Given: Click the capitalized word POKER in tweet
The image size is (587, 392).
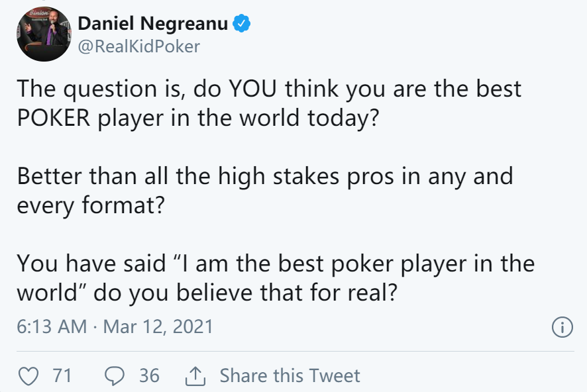Looking at the screenshot, I should [x=54, y=118].
